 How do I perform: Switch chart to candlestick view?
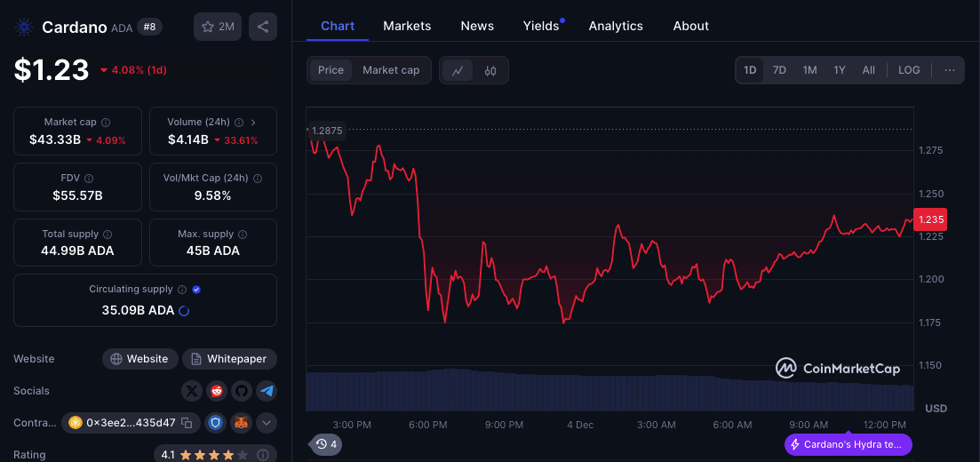(491, 71)
